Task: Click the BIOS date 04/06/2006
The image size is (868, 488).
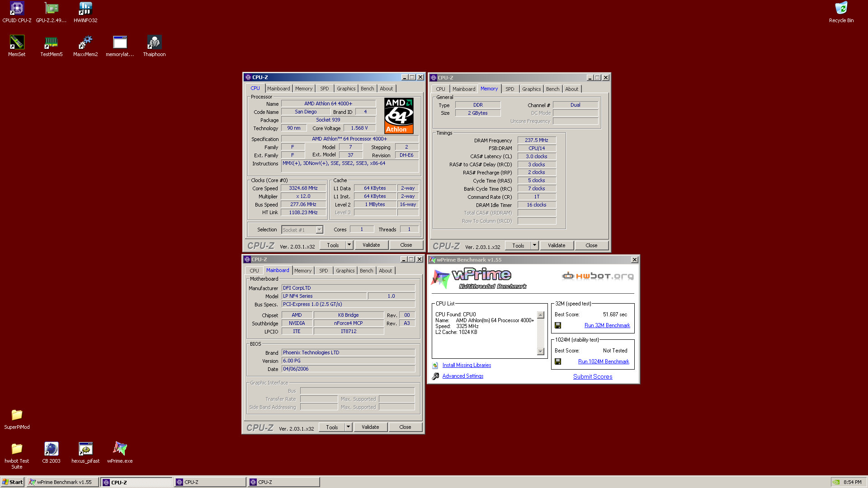Action: pyautogui.click(x=348, y=369)
